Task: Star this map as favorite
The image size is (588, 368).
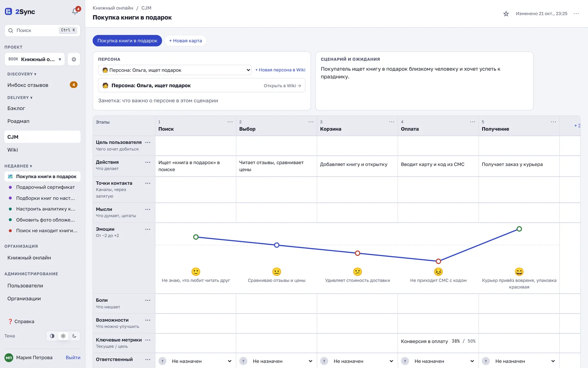Action: click(x=506, y=14)
